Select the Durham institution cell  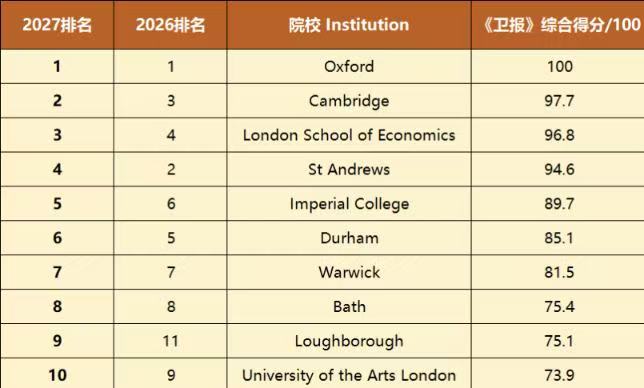coord(349,238)
